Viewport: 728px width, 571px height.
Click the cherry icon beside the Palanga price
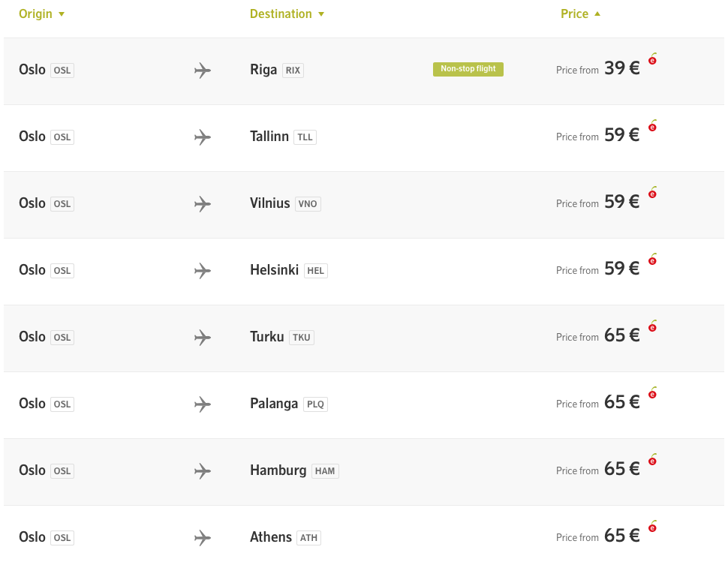point(653,392)
